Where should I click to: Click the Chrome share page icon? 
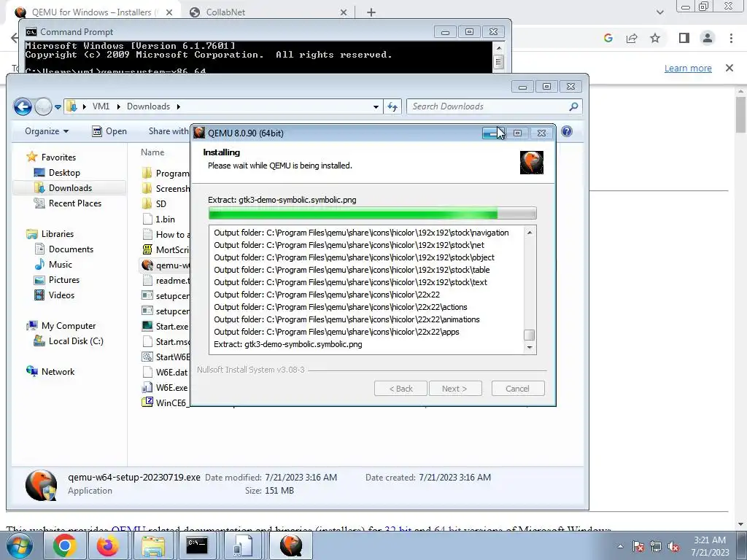click(632, 38)
